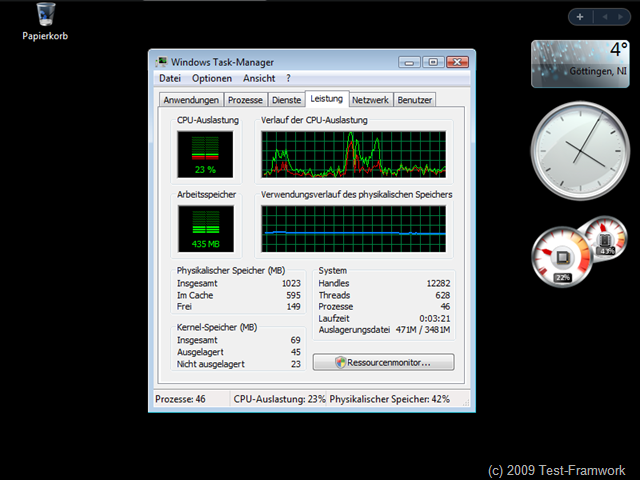Switch to the Benutzer tab
The image size is (640, 480).
[415, 100]
